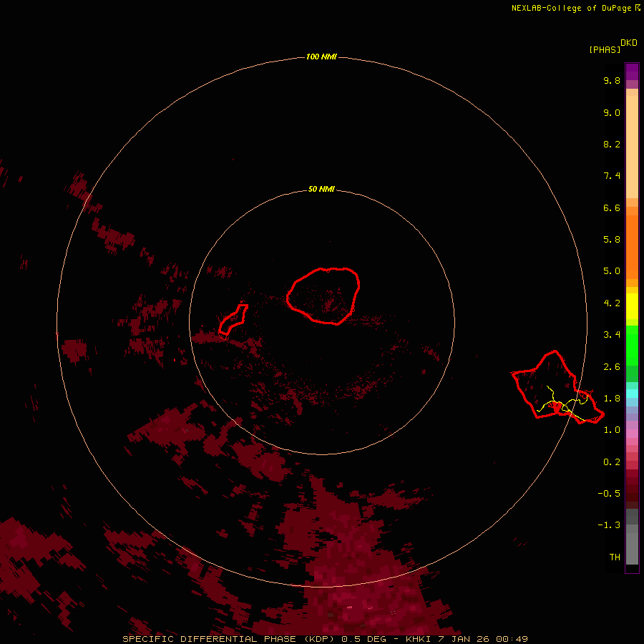Click the large red island outline near radar center

point(323,296)
